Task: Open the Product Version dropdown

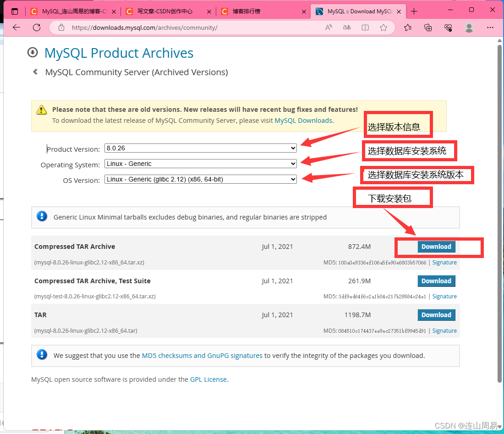Action: (x=201, y=148)
